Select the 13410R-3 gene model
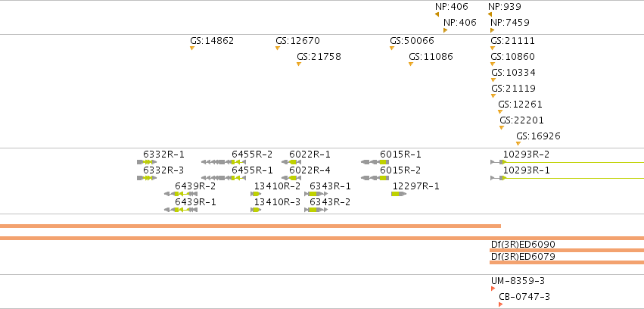The image size is (644, 309). (x=256, y=210)
